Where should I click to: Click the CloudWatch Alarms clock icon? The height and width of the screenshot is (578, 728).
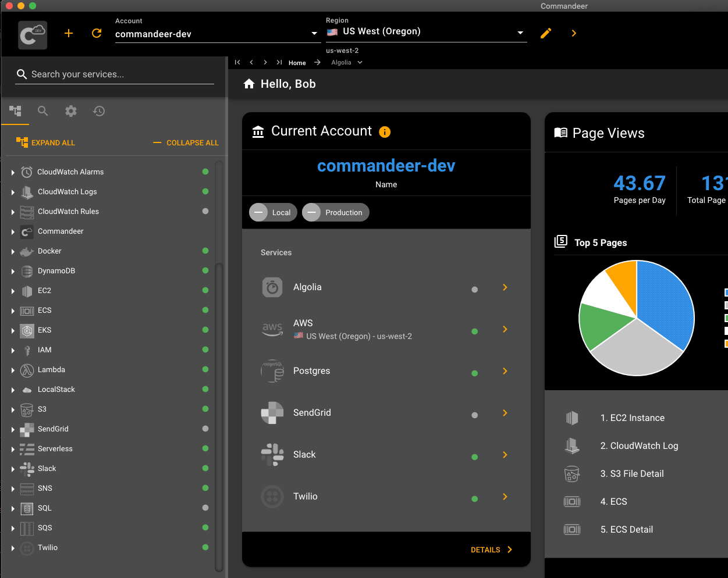pos(27,172)
